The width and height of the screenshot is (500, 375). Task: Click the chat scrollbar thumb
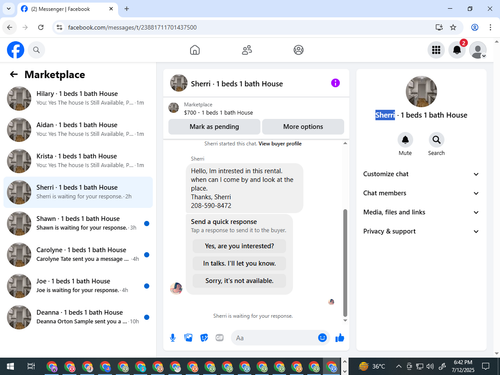[345, 263]
